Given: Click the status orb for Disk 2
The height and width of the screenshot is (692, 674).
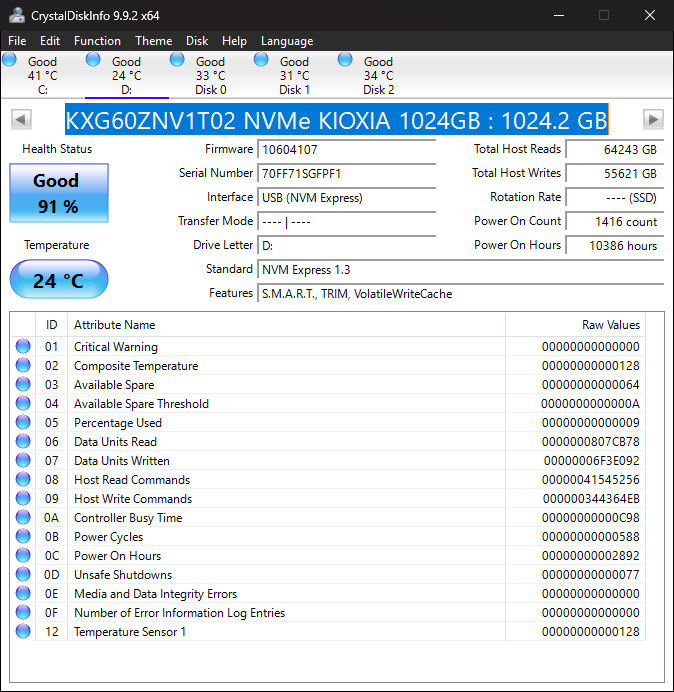Looking at the screenshot, I should 345,59.
